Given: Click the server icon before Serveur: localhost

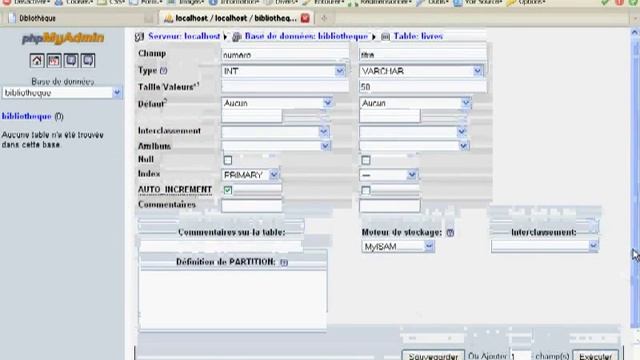Looking at the screenshot, I should pyautogui.click(x=140, y=37).
